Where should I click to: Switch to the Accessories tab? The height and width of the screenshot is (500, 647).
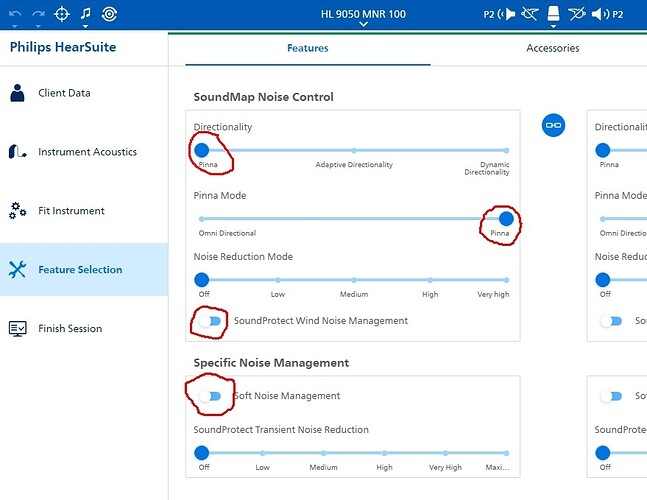coord(553,48)
